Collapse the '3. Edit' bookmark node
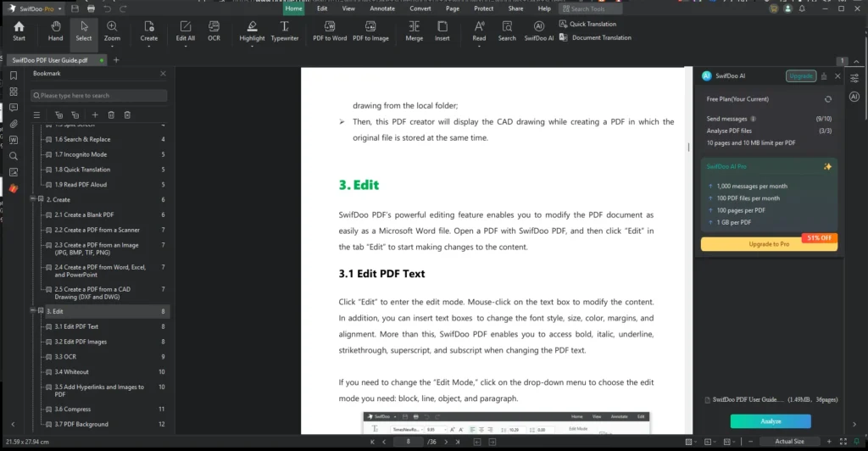The image size is (868, 451). tap(33, 310)
